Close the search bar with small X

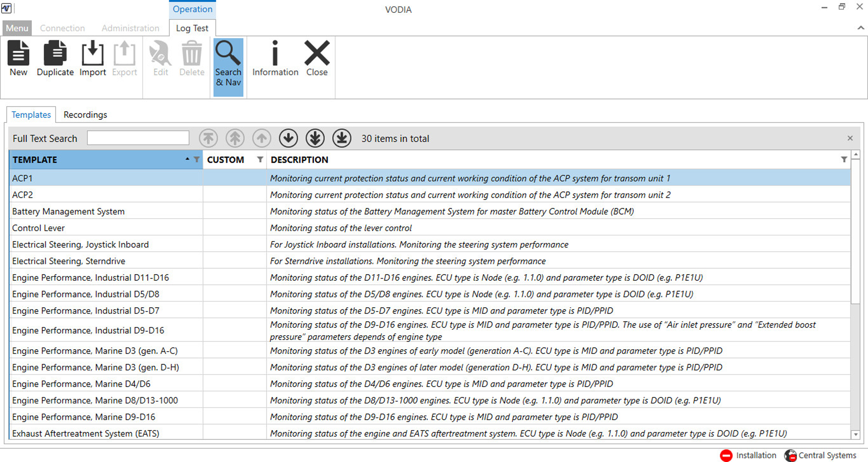(850, 138)
